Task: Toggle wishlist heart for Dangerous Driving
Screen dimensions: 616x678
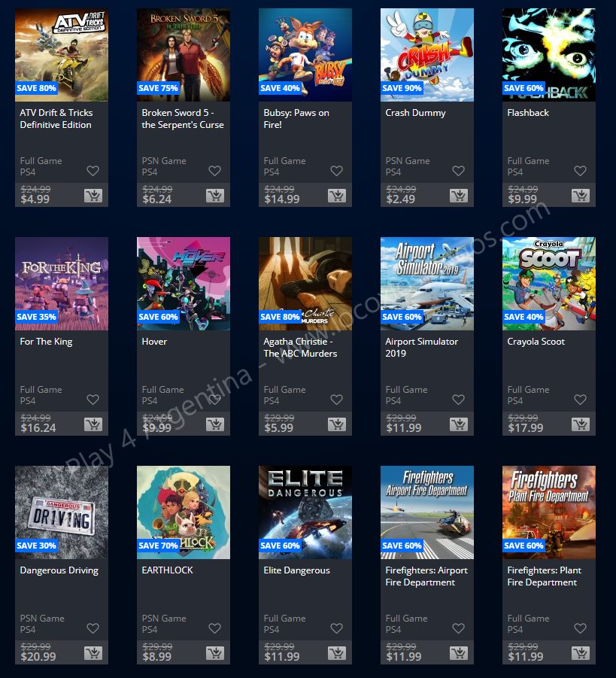Action: pos(93,628)
